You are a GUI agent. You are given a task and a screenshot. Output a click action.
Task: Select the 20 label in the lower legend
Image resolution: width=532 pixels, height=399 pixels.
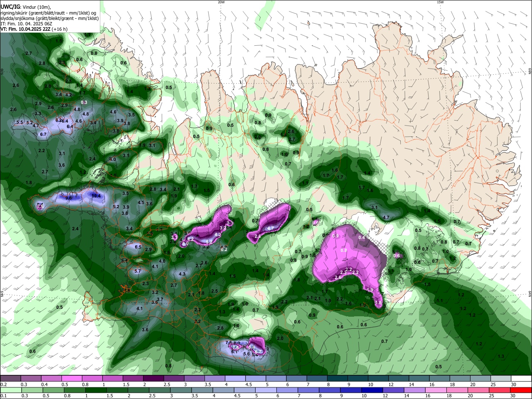[x=470, y=396]
